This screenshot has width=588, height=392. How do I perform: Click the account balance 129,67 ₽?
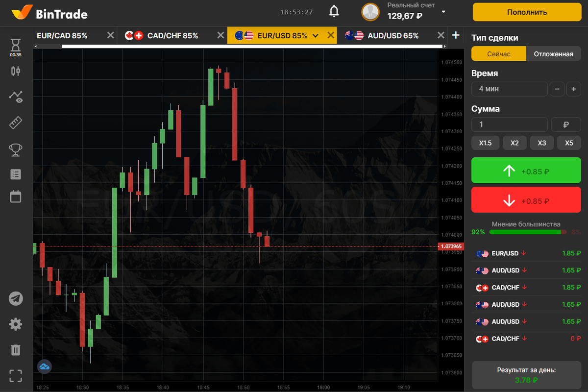405,16
